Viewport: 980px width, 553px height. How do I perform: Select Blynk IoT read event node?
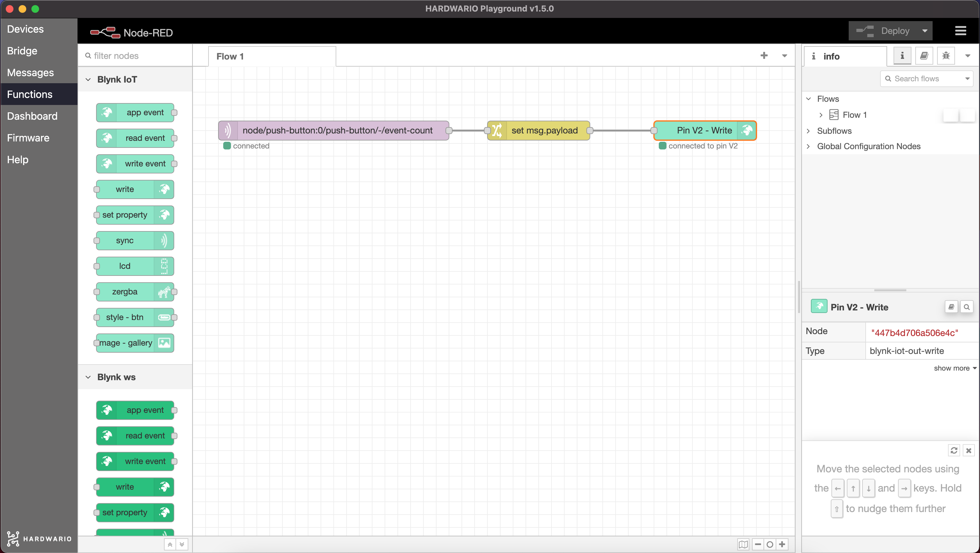pos(135,138)
